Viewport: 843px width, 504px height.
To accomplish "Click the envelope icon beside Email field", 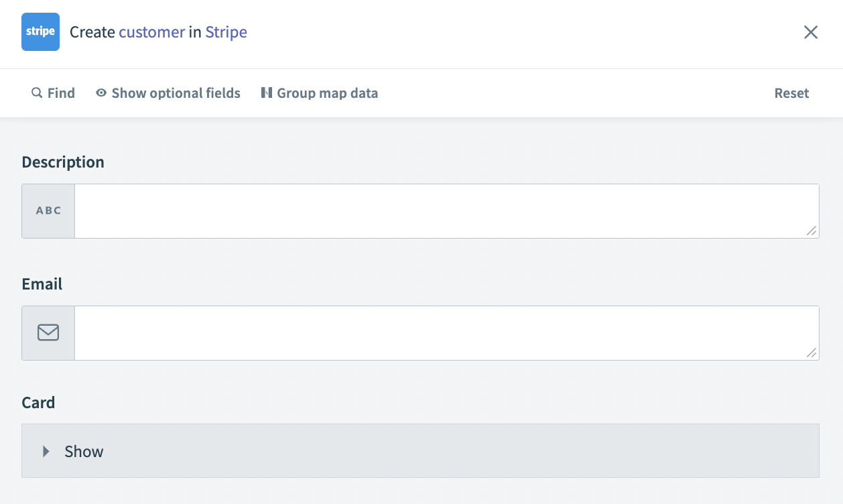I will tap(48, 333).
